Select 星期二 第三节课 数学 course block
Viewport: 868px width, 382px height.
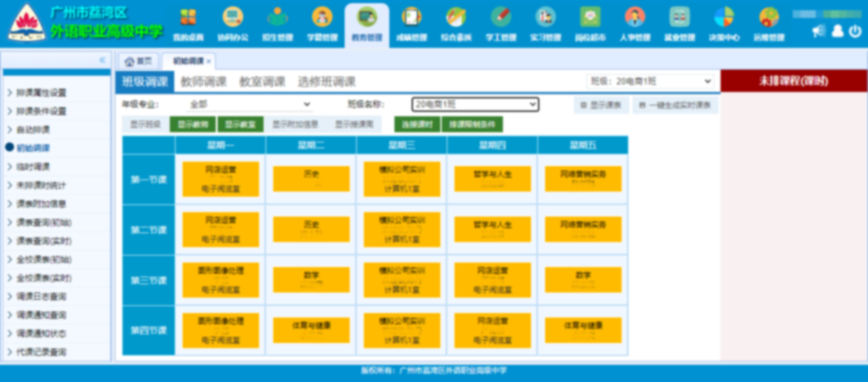(311, 280)
